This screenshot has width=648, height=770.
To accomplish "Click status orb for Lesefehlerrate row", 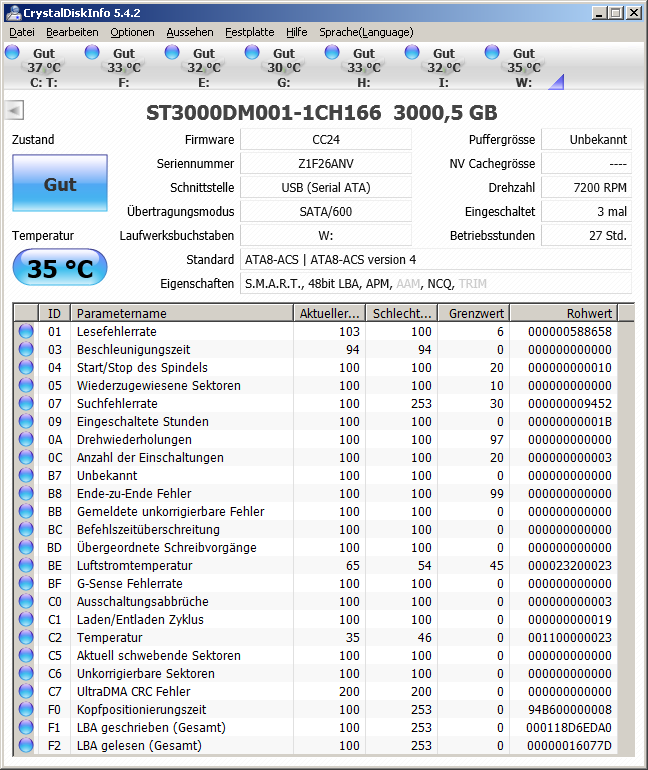I will 26,331.
